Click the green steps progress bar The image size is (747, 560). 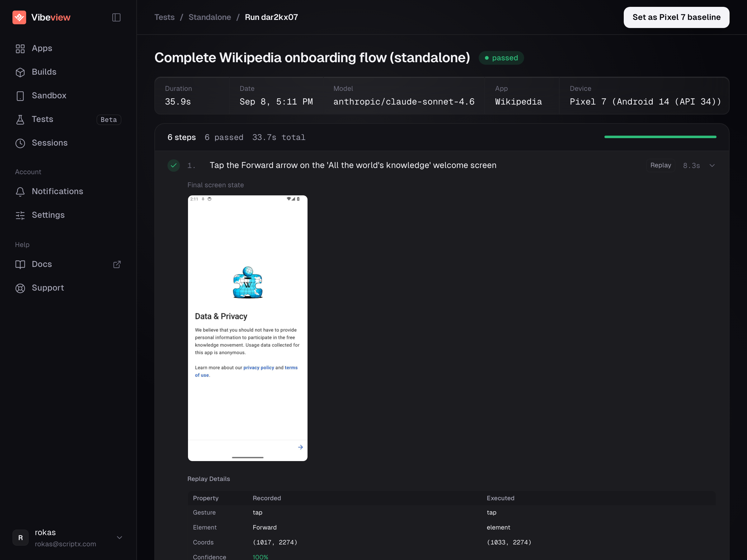[660, 137]
